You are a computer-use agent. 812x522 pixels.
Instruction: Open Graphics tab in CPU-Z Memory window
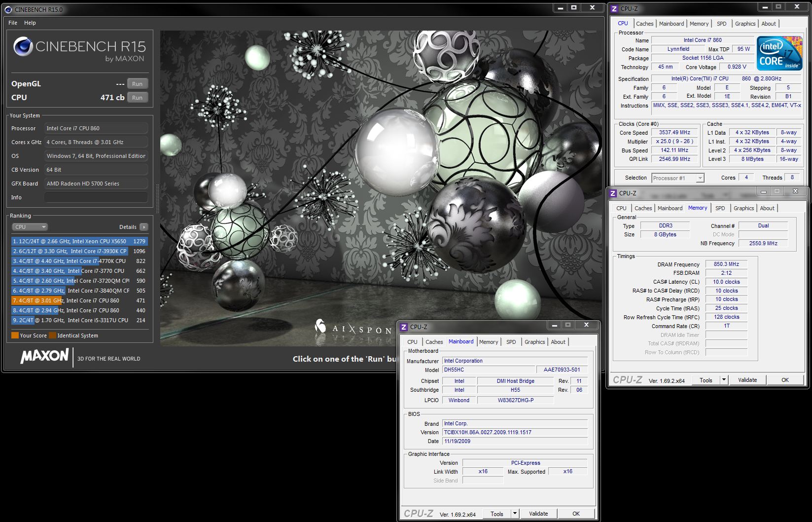pos(743,208)
